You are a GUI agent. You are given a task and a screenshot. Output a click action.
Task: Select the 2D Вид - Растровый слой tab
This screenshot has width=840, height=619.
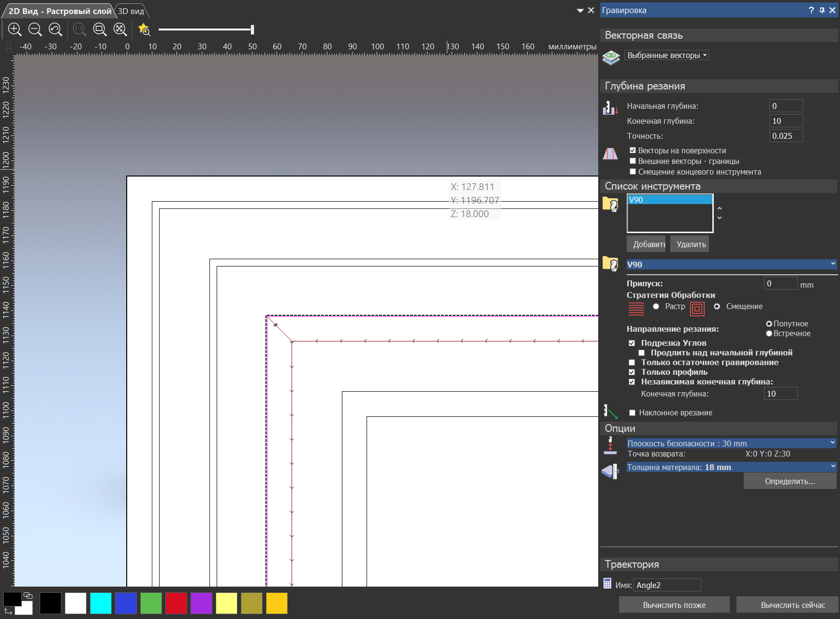point(60,11)
